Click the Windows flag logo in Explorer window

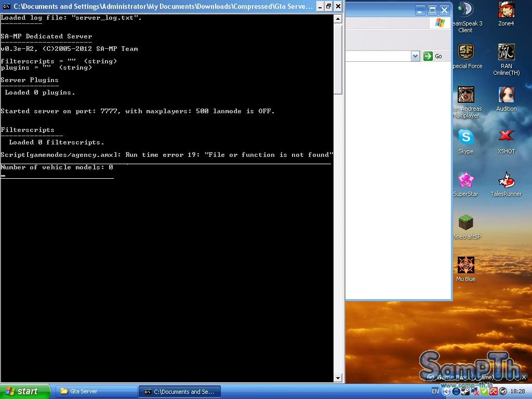point(440,23)
